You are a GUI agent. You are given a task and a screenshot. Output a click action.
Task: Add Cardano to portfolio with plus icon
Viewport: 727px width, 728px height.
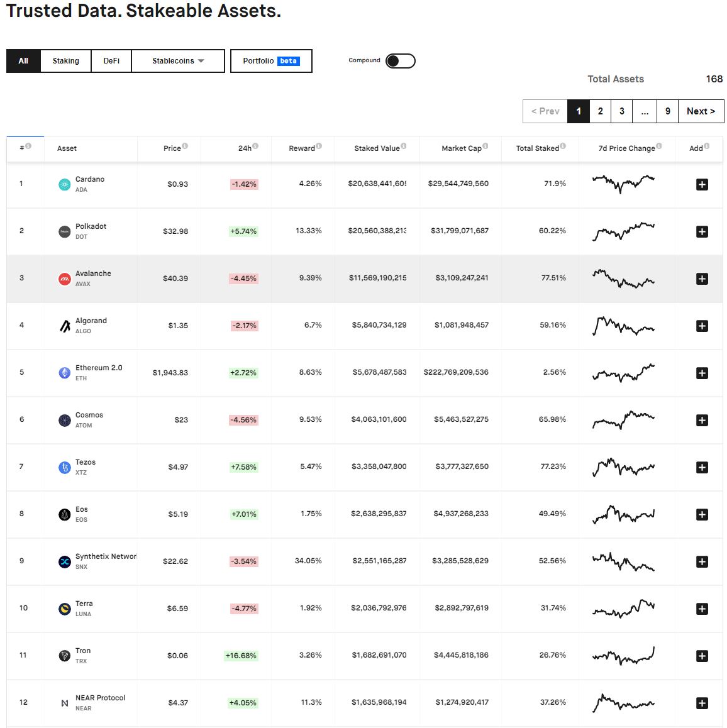coord(701,184)
